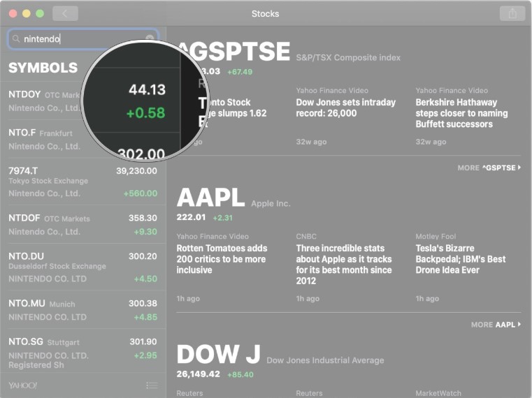Open Three incredible stats about Apple article
Viewport: 532px width, 398px height.
pos(344,265)
